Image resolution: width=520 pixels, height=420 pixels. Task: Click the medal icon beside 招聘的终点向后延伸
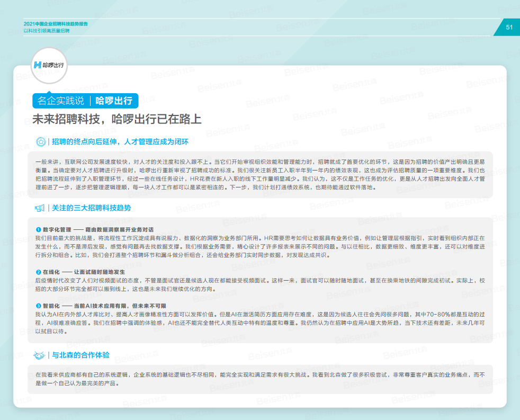pos(41,141)
